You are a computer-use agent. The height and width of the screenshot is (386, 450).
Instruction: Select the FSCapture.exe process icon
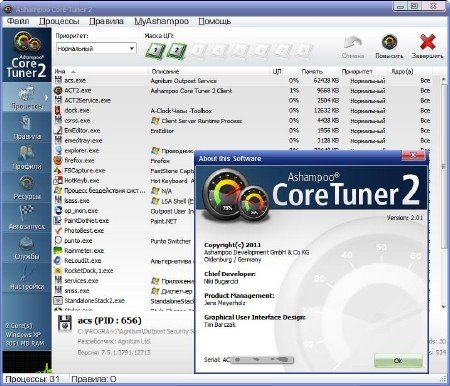58,170
